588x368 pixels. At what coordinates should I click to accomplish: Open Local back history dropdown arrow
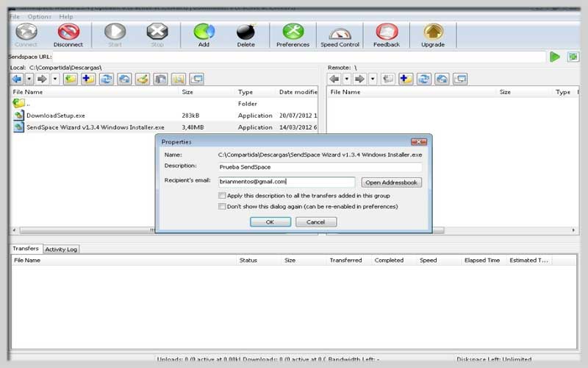point(29,79)
